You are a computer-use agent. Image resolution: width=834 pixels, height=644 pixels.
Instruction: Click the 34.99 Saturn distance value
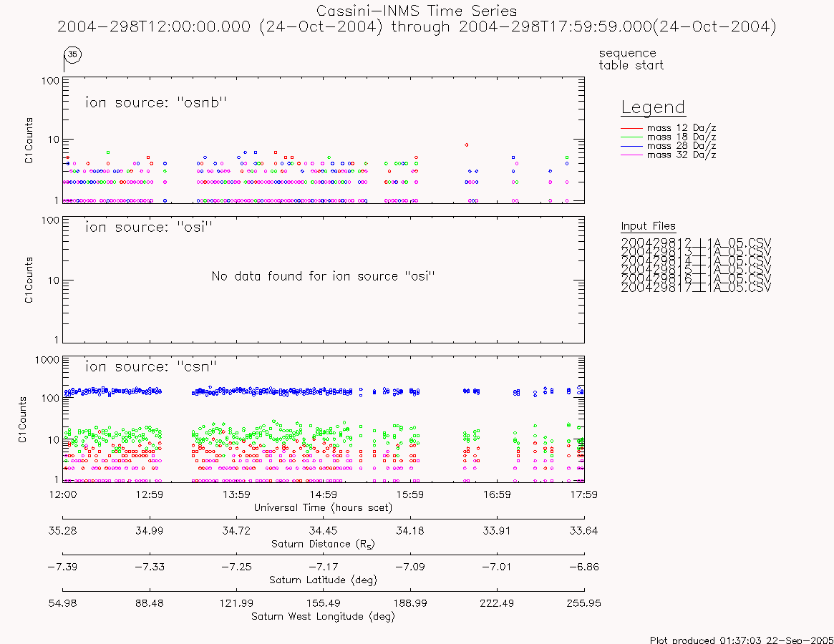(150, 531)
